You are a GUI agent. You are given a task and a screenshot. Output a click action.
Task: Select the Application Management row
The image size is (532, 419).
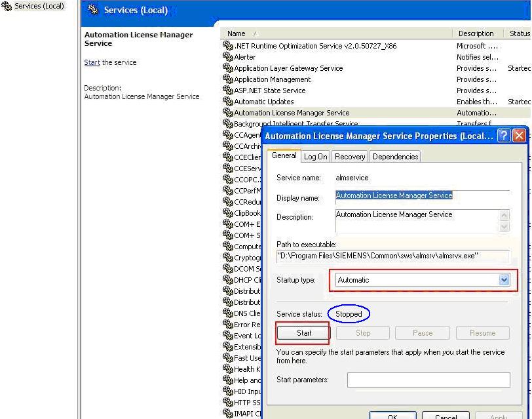click(376, 79)
